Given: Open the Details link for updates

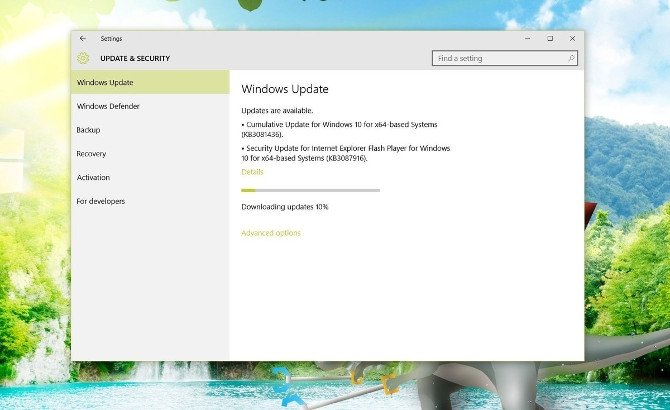Looking at the screenshot, I should pyautogui.click(x=252, y=172).
